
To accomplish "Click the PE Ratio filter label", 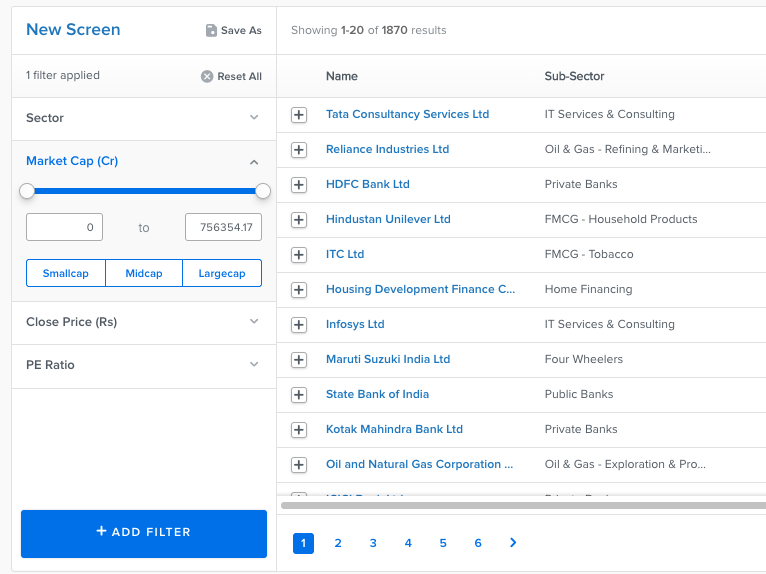I will pos(50,365).
